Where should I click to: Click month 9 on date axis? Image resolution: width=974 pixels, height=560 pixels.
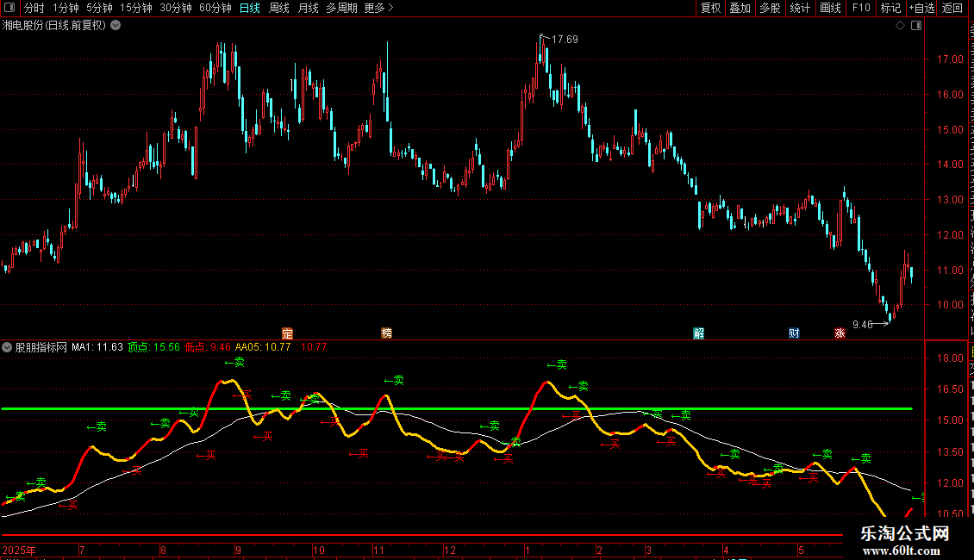click(238, 550)
